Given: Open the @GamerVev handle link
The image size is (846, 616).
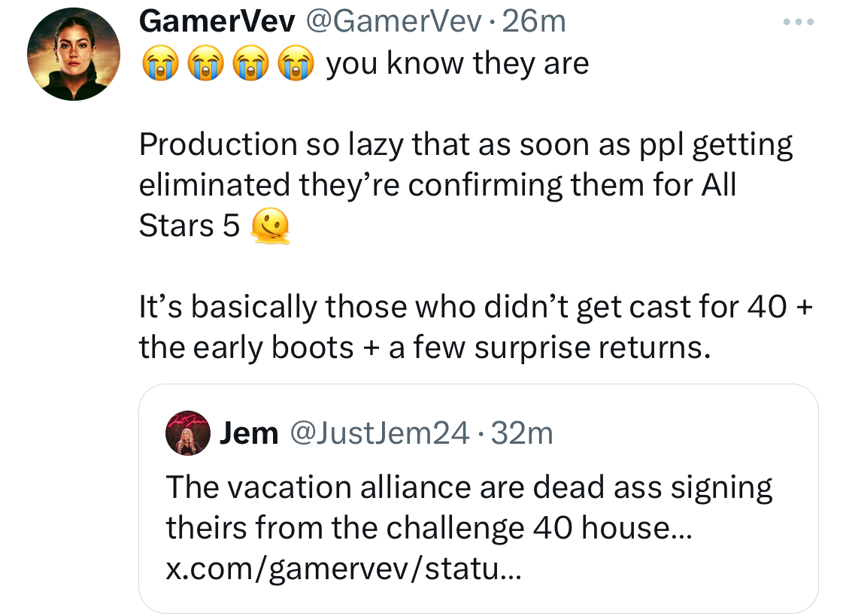Looking at the screenshot, I should pos(394,22).
